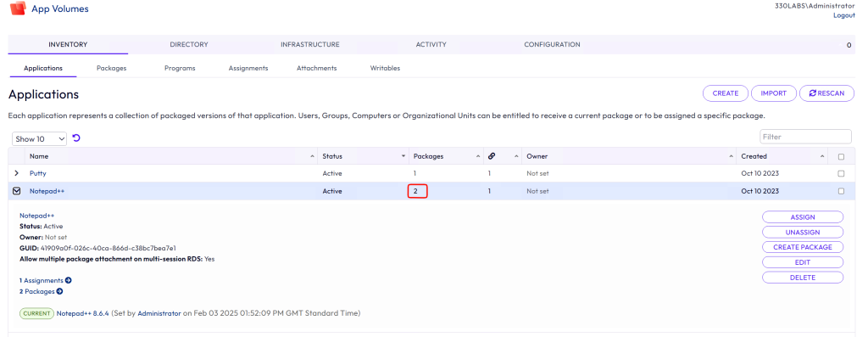Tick the checkbox for Putty row
868x337 pixels.
click(842, 173)
